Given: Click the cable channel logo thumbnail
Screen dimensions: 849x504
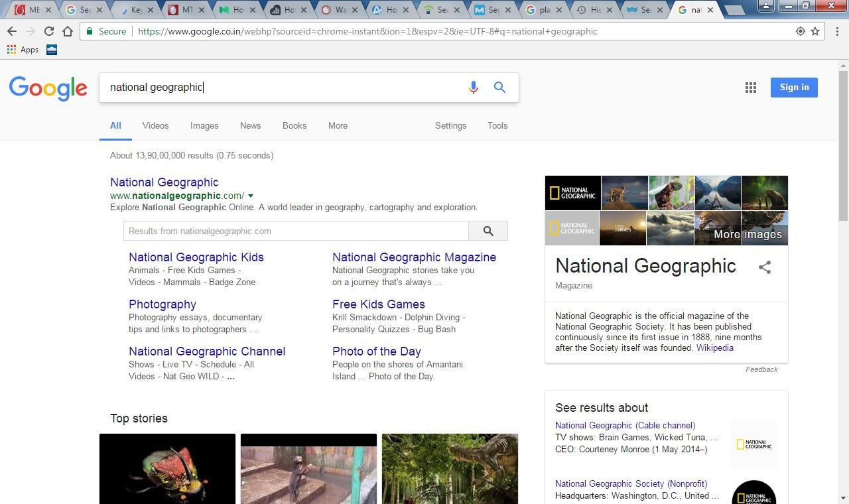Looking at the screenshot, I should pos(754,444).
